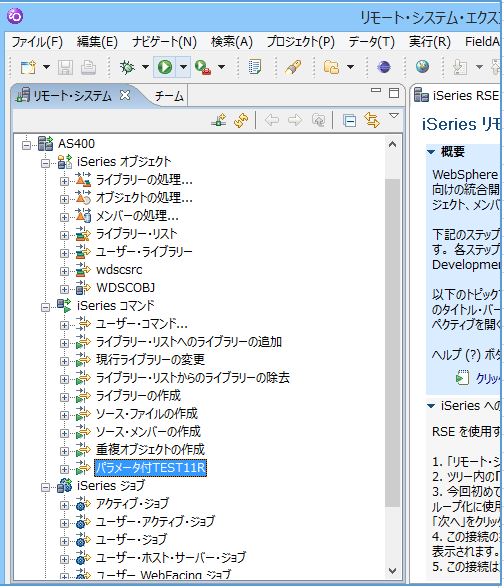Click the flashlight Search icon
The width and height of the screenshot is (504, 588).
tap(293, 68)
